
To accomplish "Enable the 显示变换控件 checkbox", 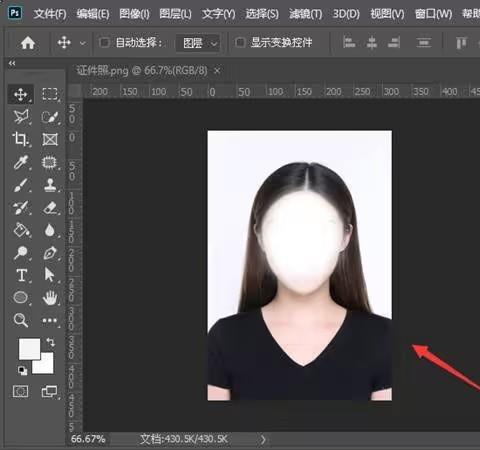I will 240,43.
